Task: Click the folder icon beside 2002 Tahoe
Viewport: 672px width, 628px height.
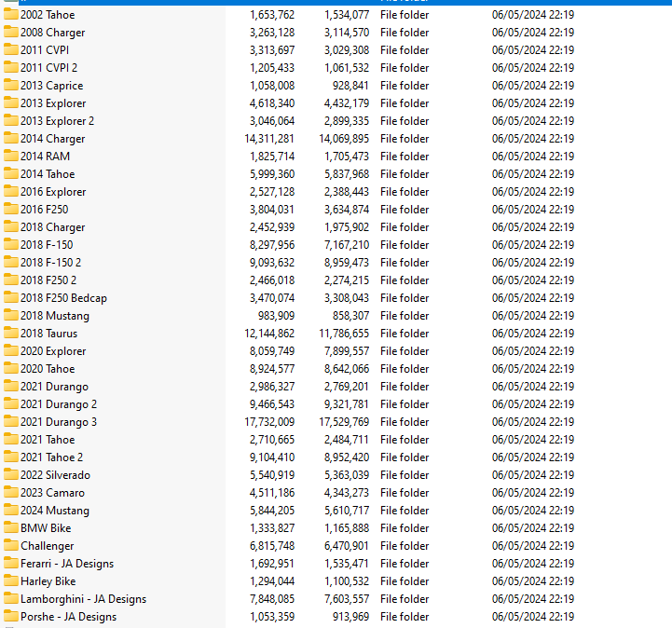Action: pyautogui.click(x=10, y=15)
